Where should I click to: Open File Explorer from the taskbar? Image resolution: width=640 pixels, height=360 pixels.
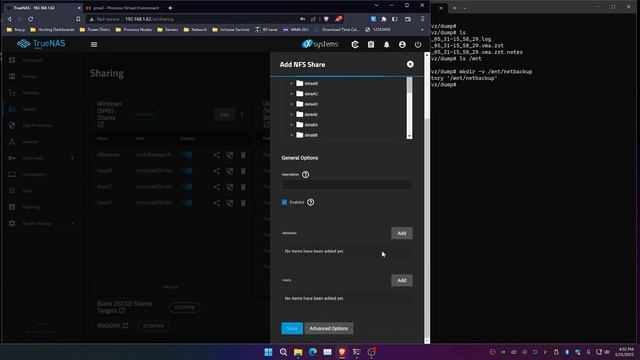click(x=298, y=352)
